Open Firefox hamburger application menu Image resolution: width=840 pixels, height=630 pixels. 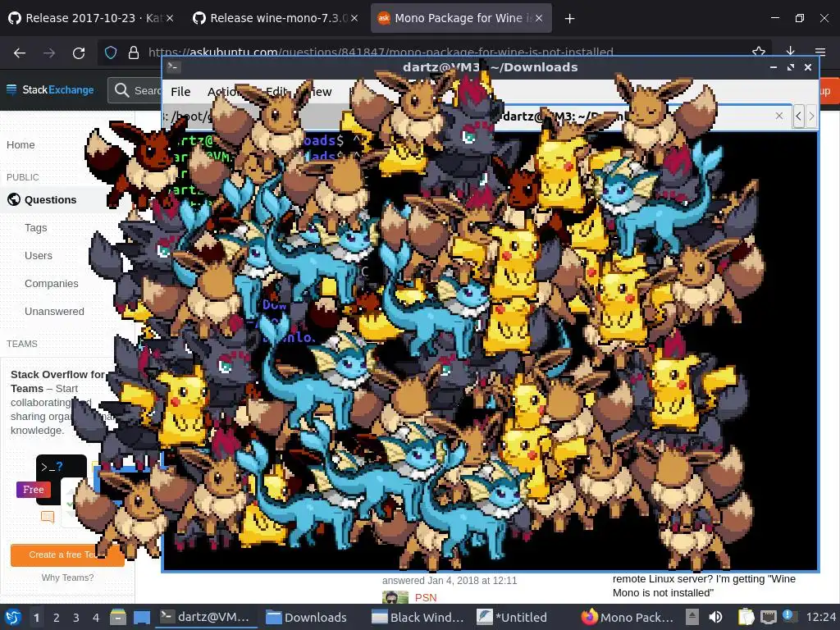[820, 52]
